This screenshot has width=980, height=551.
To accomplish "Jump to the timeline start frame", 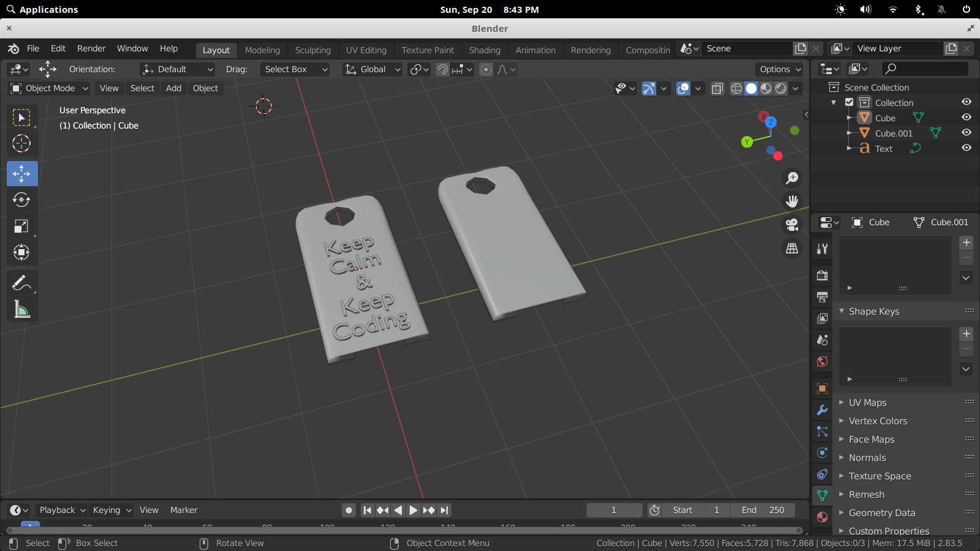I will pos(367,510).
